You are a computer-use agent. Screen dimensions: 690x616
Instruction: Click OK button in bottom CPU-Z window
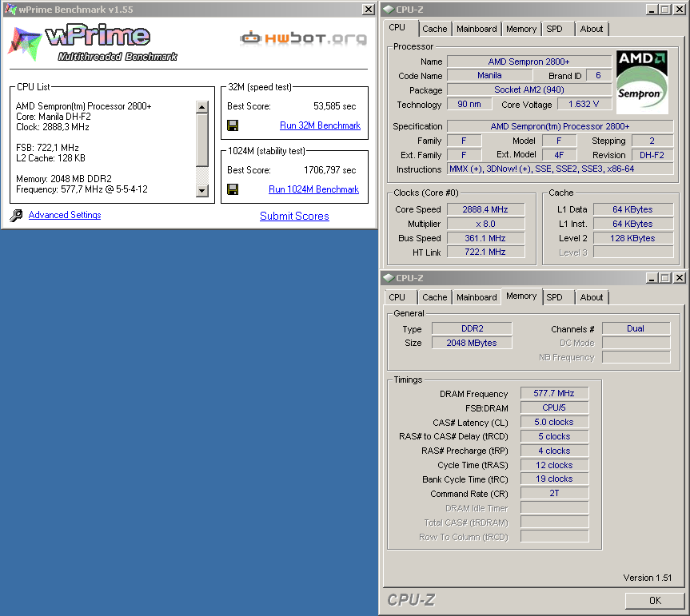pyautogui.click(x=655, y=601)
